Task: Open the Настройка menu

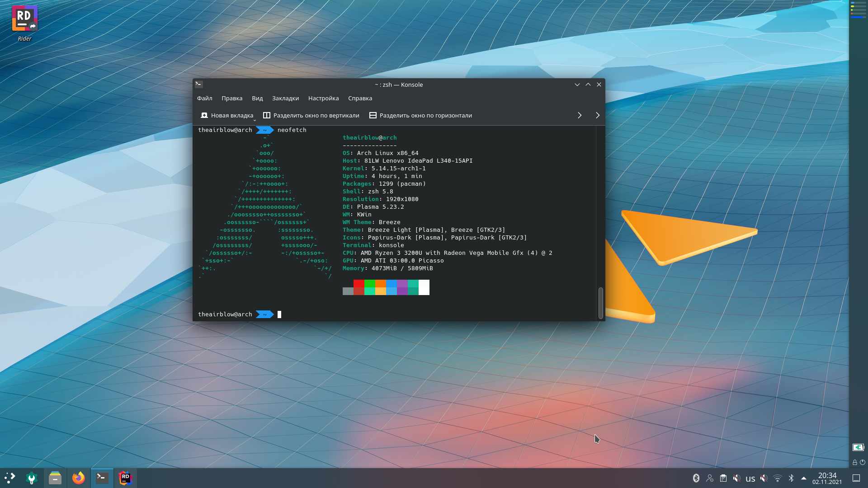Action: (324, 98)
